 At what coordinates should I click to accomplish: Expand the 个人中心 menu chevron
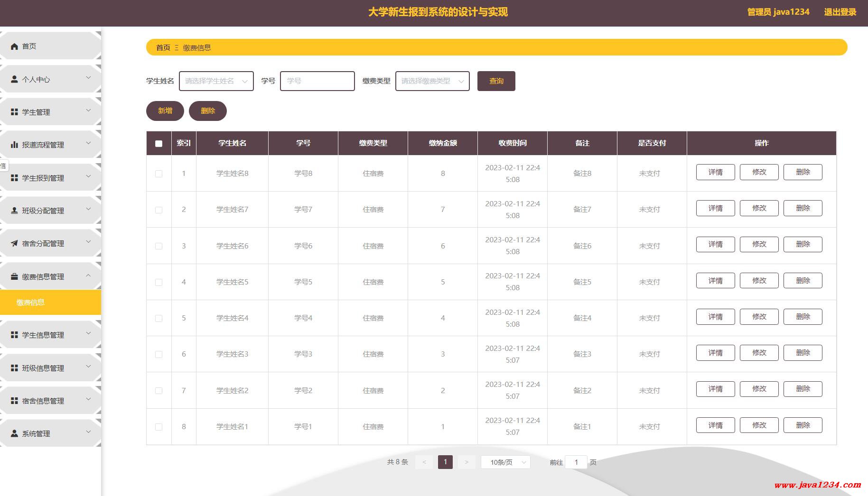(x=88, y=77)
